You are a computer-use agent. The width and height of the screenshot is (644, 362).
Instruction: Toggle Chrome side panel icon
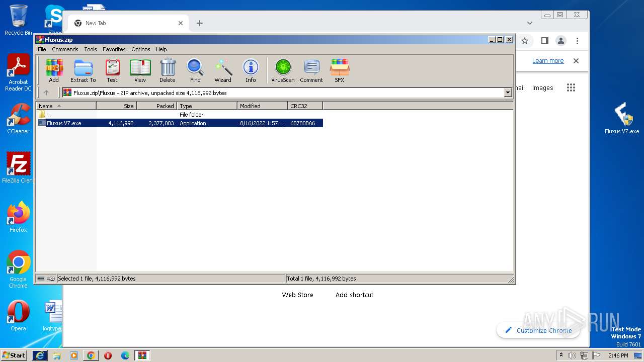click(544, 41)
